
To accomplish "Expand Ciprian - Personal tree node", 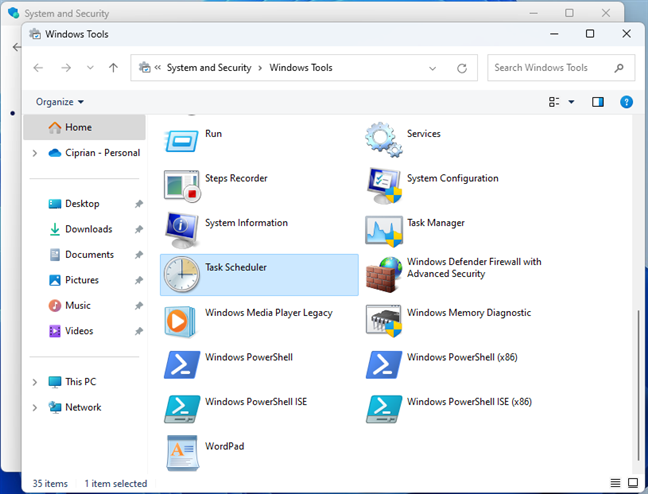I will click(35, 153).
